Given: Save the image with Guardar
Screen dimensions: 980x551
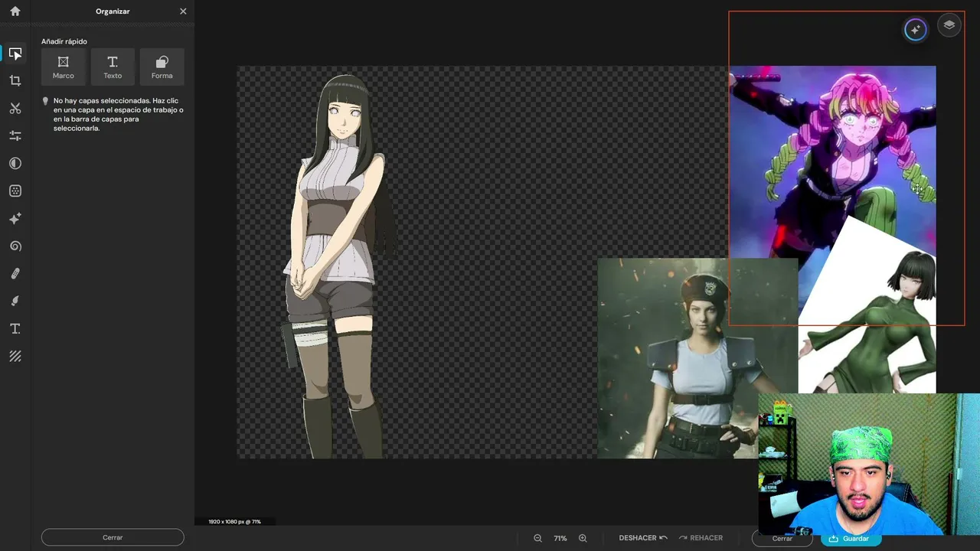Looking at the screenshot, I should pyautogui.click(x=851, y=539).
